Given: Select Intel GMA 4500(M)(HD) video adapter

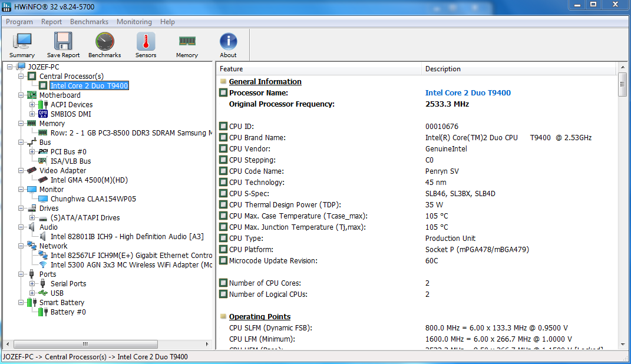Looking at the screenshot, I should click(x=88, y=180).
